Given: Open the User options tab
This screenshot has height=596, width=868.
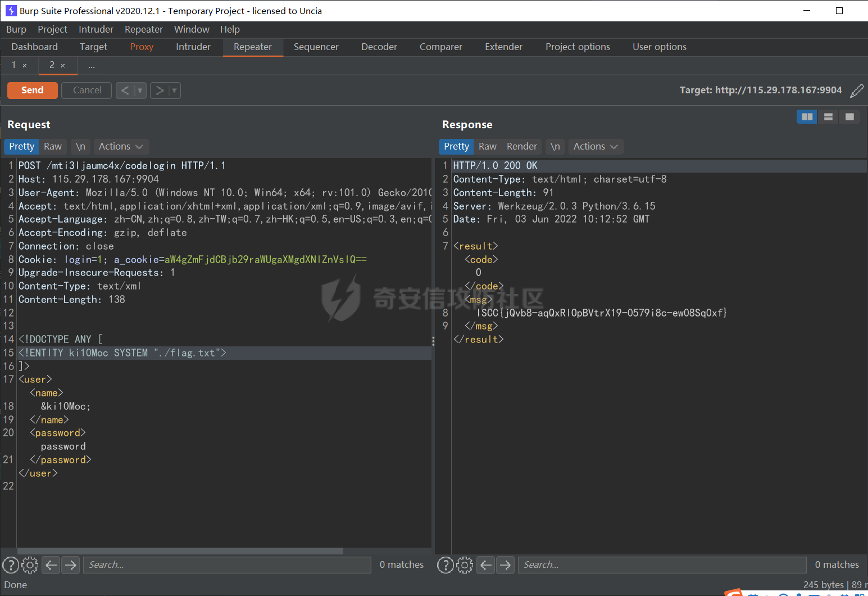Looking at the screenshot, I should [660, 47].
